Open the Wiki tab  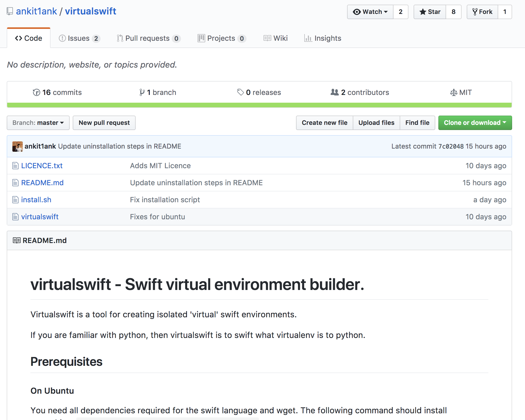pos(275,38)
